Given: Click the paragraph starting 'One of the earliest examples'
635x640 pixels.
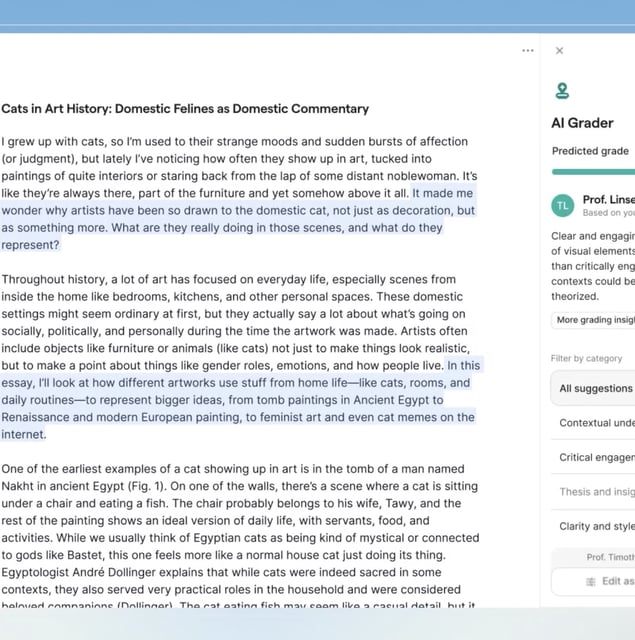Looking at the screenshot, I should click(240, 537).
